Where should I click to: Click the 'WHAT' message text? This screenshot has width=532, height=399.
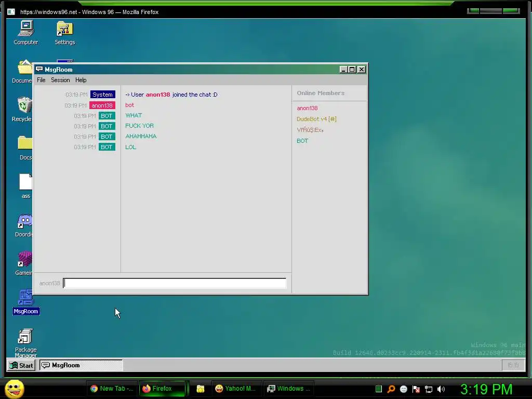(134, 115)
